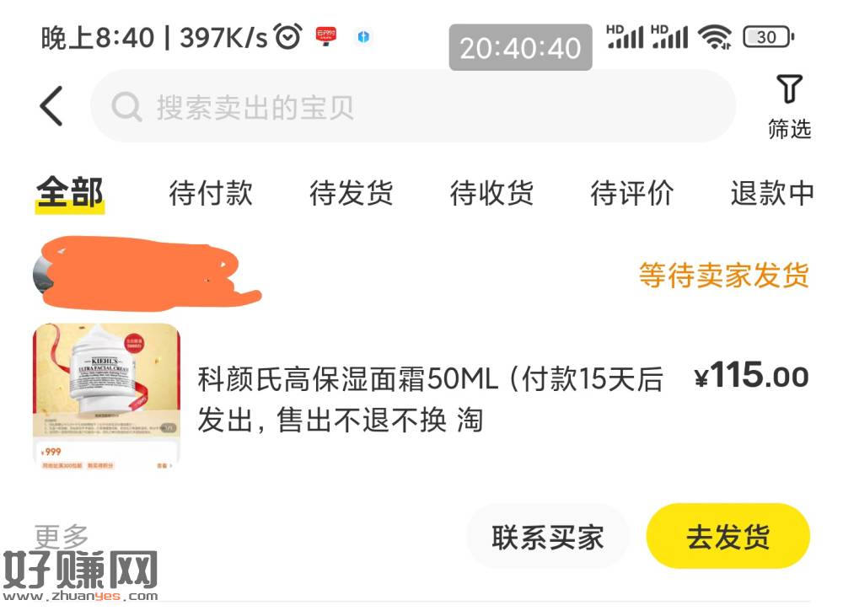This screenshot has width=843, height=616.
Task: Open the 待评价 tab
Action: (631, 193)
